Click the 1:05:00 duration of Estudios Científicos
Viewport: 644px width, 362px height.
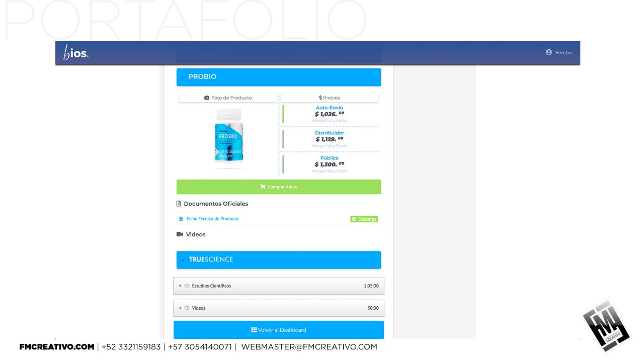[371, 286]
